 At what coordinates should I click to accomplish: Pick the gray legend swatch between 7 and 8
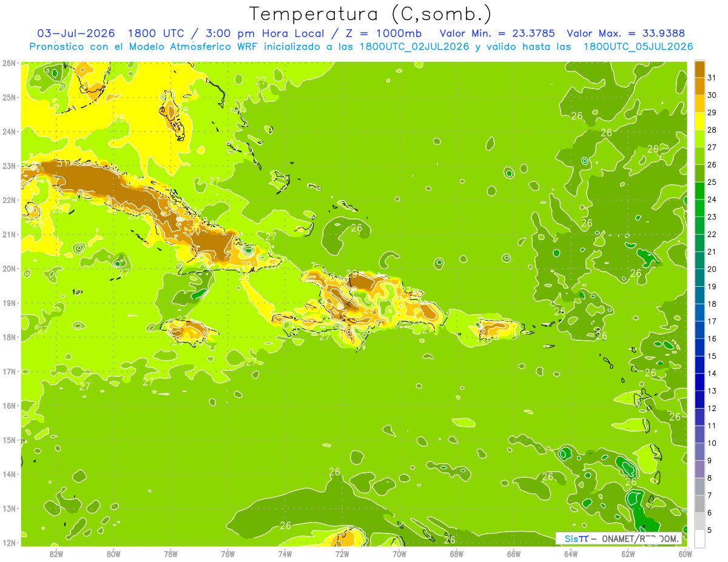coord(699,486)
